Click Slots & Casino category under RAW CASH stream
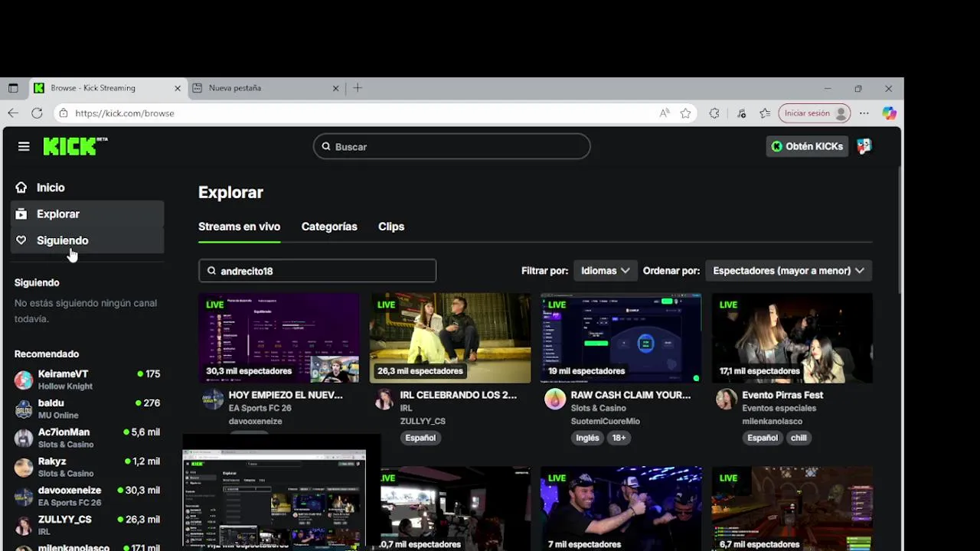The height and width of the screenshot is (551, 980). (598, 409)
